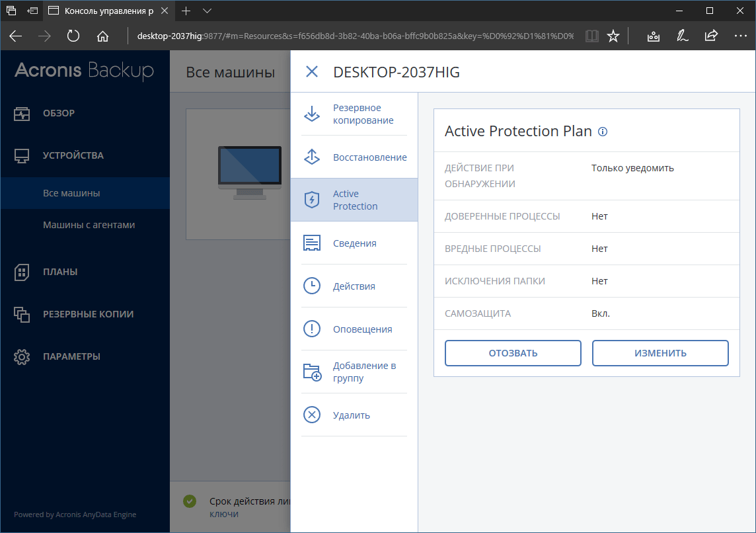This screenshot has height=533, width=756.
Task: Click info icon next to Active Protection Plan
Action: (603, 131)
